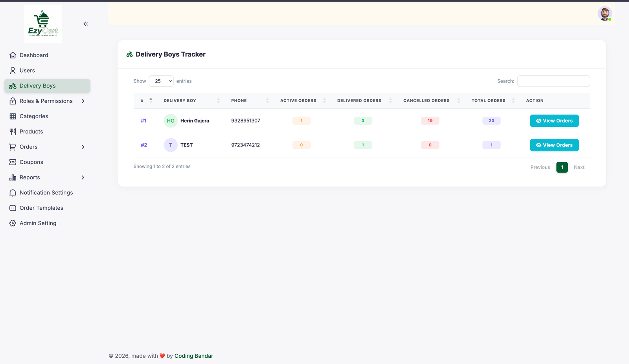The width and height of the screenshot is (629, 364).
Task: Expand Roles & Permissions submenu arrow
Action: coord(83,101)
